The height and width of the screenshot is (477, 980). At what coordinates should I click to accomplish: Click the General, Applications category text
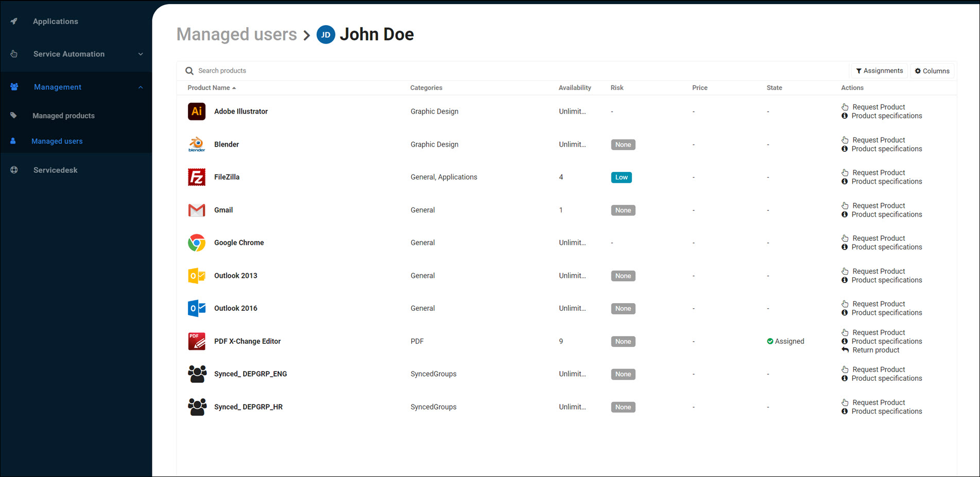(x=444, y=177)
